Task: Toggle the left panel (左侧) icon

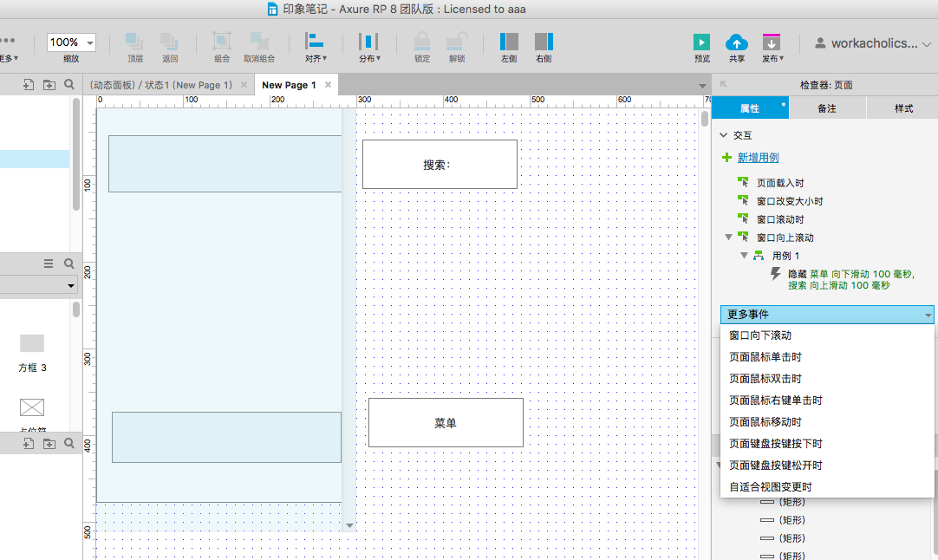Action: click(509, 42)
